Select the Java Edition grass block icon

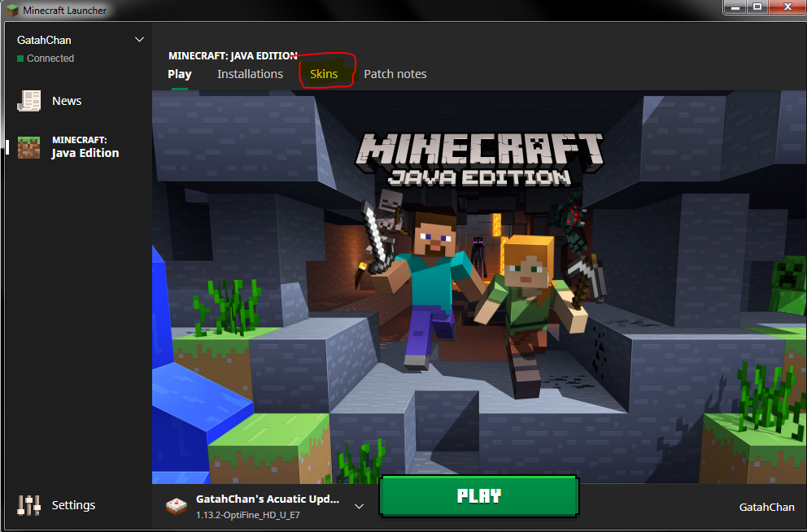coord(28,148)
